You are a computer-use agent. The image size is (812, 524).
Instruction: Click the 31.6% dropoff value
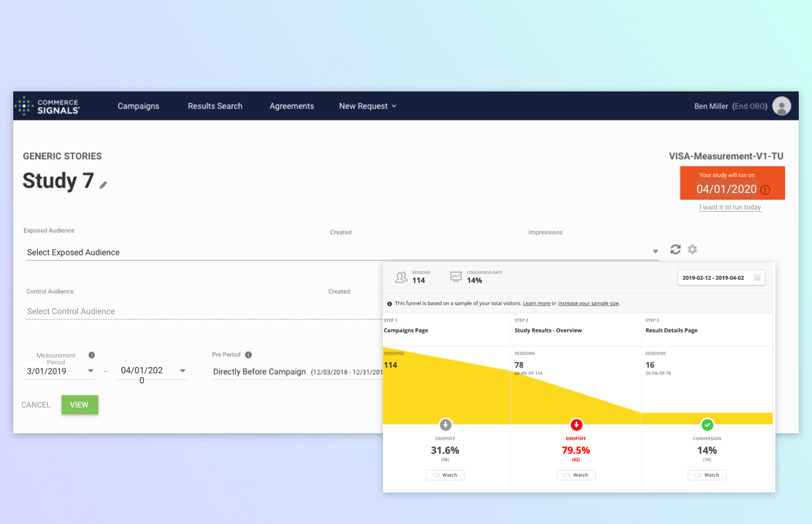tap(445, 450)
